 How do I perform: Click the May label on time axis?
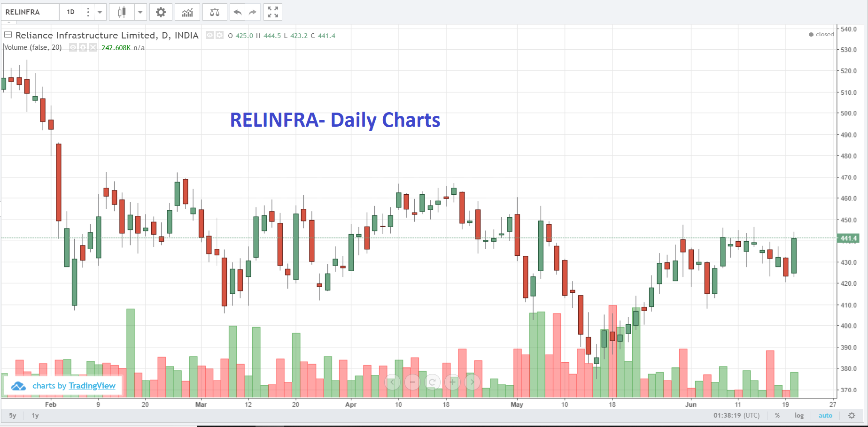(517, 404)
